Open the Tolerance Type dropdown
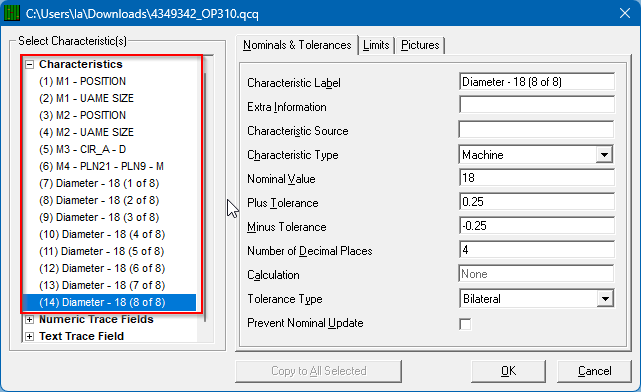Viewport: 641px width, 392px height. (605, 299)
